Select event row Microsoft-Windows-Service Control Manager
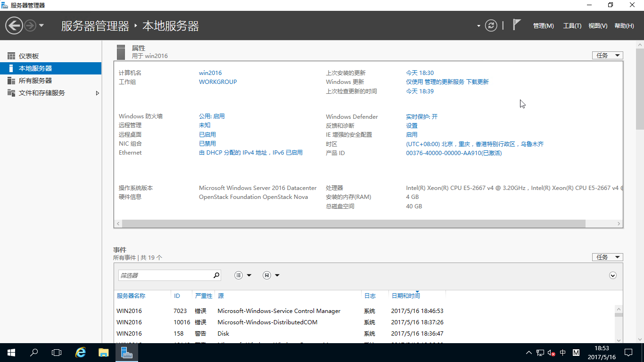 tap(364, 311)
